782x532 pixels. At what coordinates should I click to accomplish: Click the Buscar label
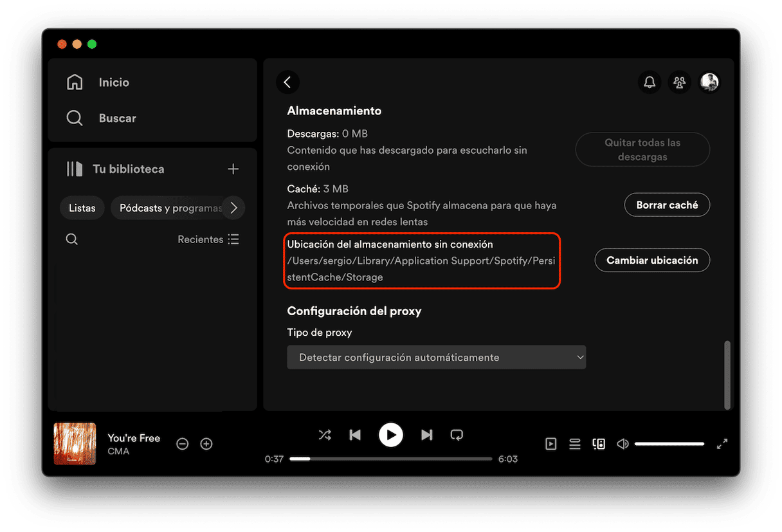click(118, 118)
